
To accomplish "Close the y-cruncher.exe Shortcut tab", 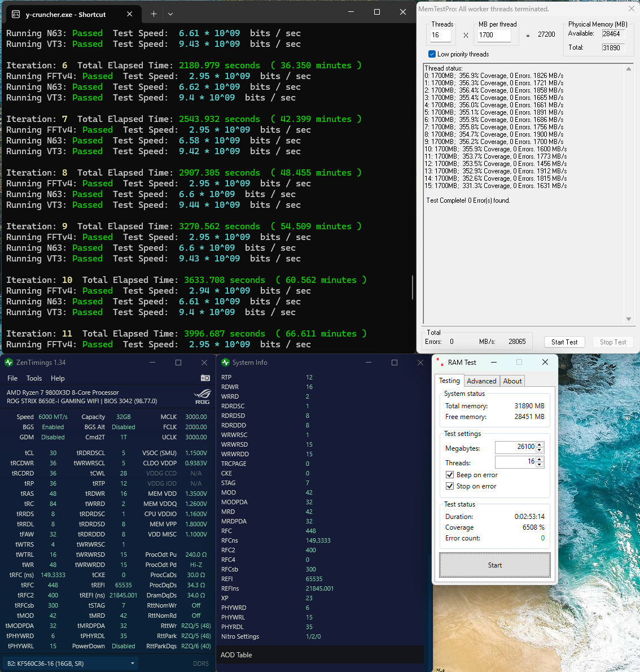I will point(129,14).
